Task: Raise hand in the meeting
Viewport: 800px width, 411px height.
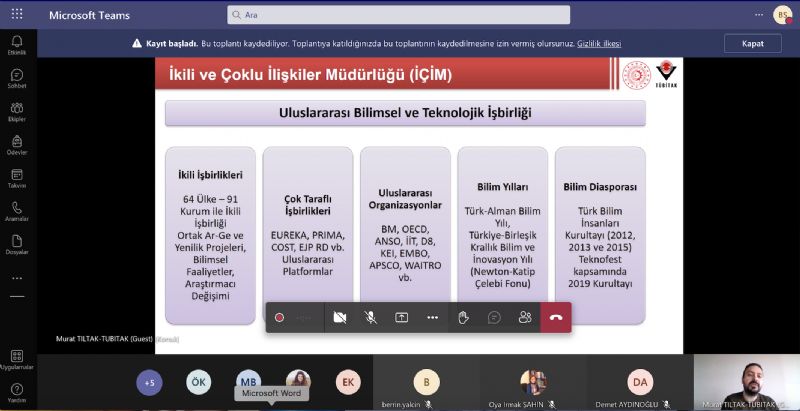Action: [463, 318]
